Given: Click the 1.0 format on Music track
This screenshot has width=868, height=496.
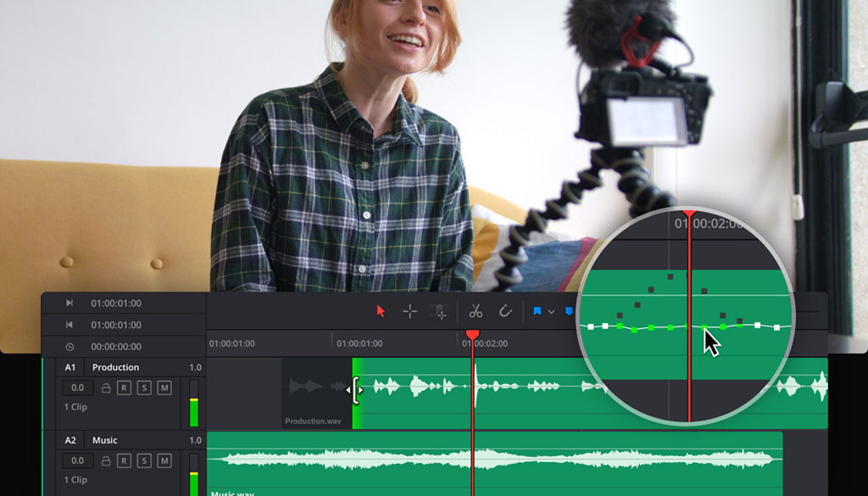Looking at the screenshot, I should [x=196, y=440].
